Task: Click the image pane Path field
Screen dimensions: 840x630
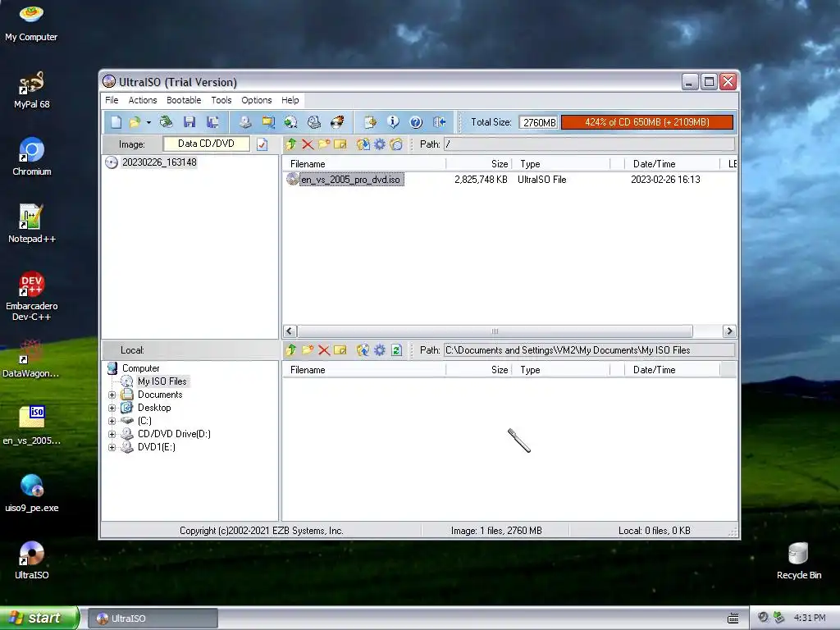Action: click(589, 144)
